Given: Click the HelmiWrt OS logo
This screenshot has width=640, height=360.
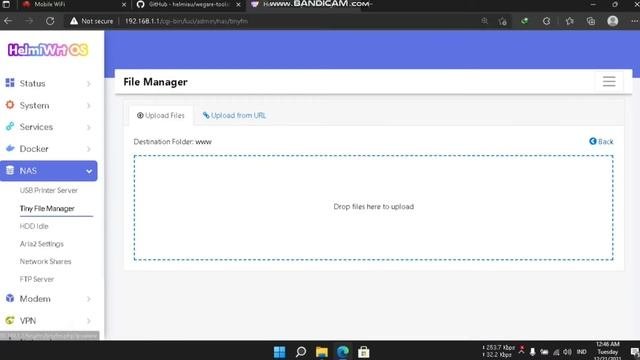Looking at the screenshot, I should click(48, 50).
